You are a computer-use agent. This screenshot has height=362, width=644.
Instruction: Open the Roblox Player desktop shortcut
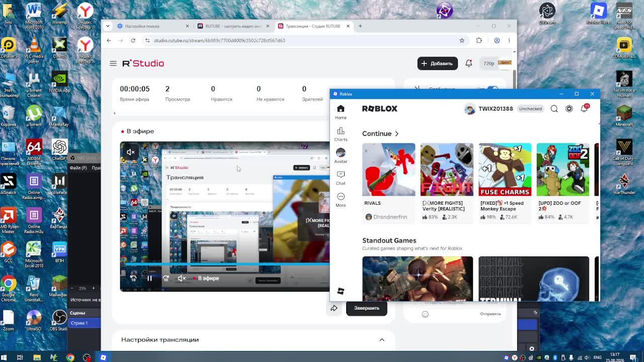(x=599, y=14)
